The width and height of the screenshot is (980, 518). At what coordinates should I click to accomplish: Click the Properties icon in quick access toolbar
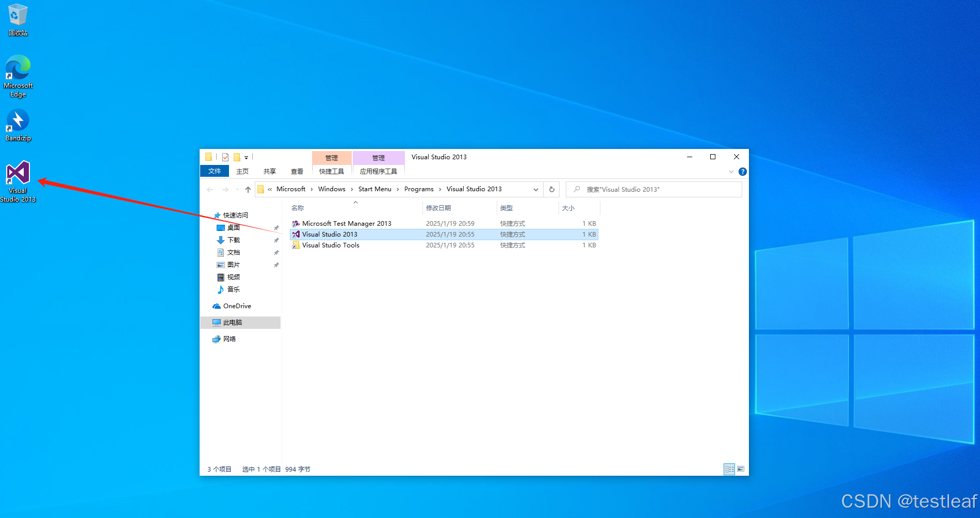coord(225,157)
